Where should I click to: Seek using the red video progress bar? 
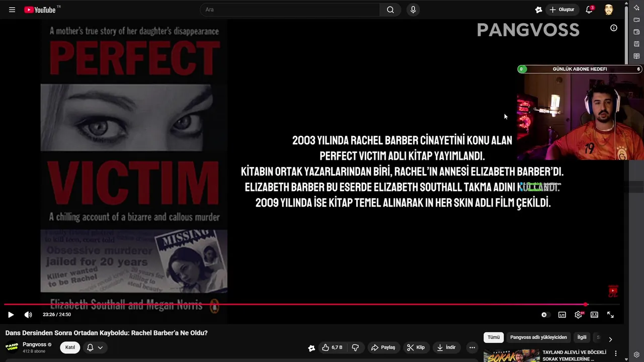312,304
